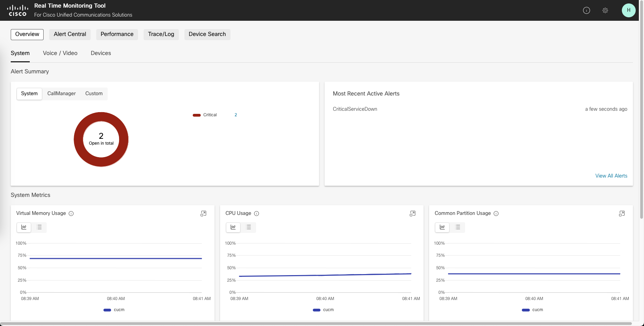Click the red Critical legend swatch
The image size is (644, 326).
click(197, 115)
